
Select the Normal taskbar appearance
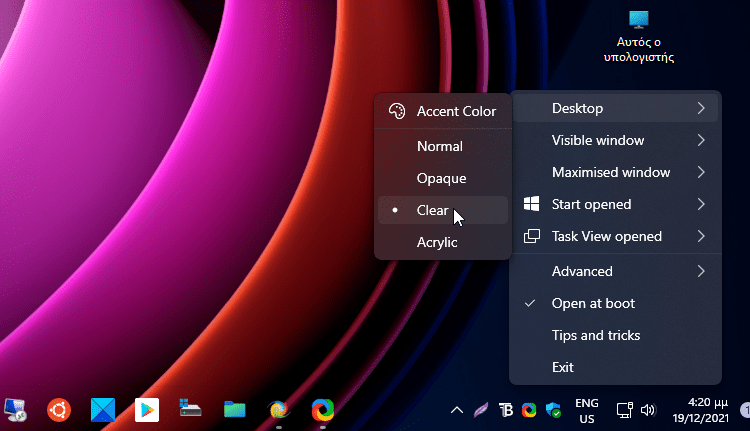[x=443, y=146]
